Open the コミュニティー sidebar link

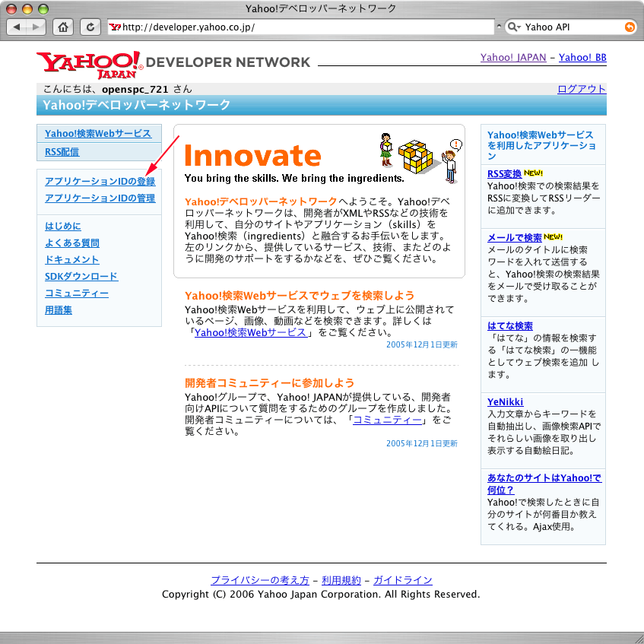tap(77, 293)
